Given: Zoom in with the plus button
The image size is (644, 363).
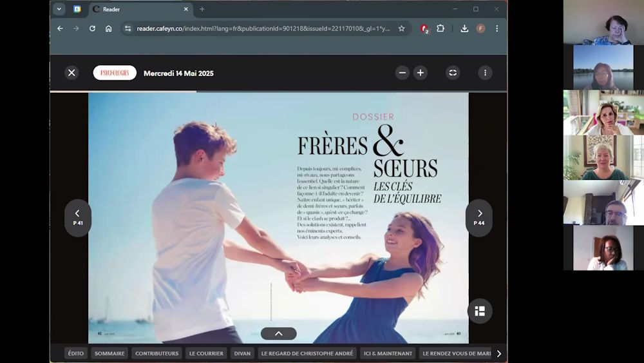Looking at the screenshot, I should pyautogui.click(x=421, y=73).
